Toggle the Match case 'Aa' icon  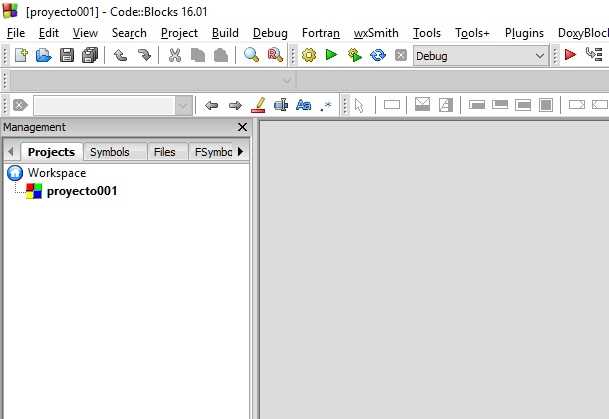303,105
